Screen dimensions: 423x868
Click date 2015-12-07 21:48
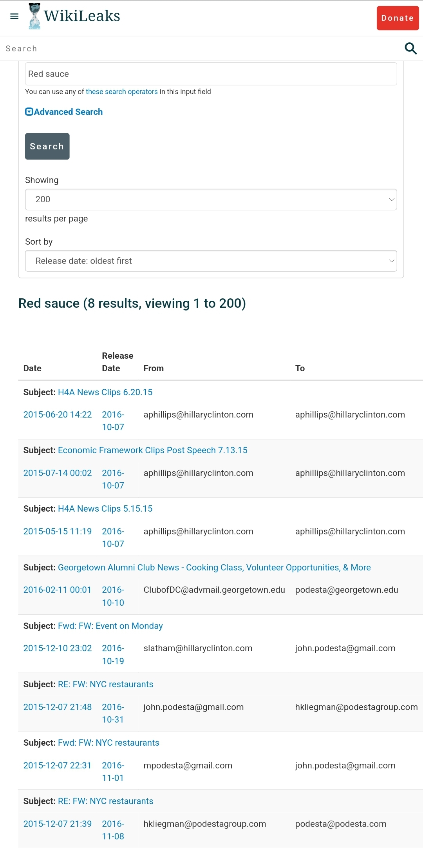pyautogui.click(x=58, y=707)
